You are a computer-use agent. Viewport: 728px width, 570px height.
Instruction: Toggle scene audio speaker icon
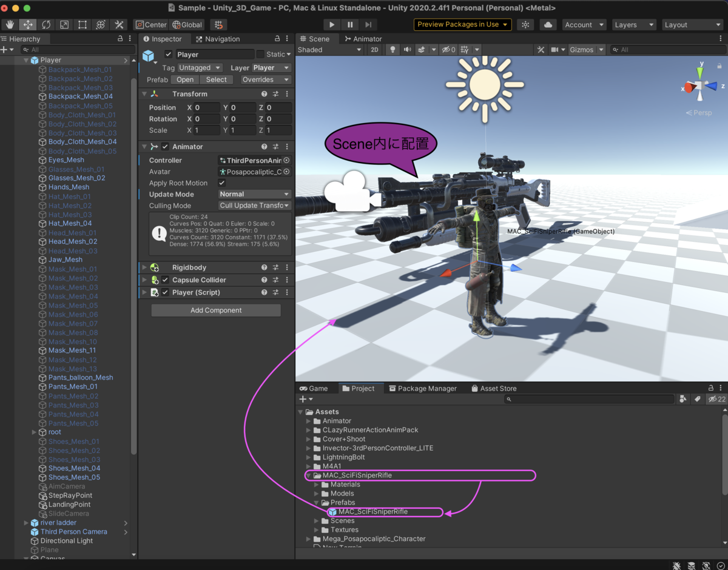[407, 50]
